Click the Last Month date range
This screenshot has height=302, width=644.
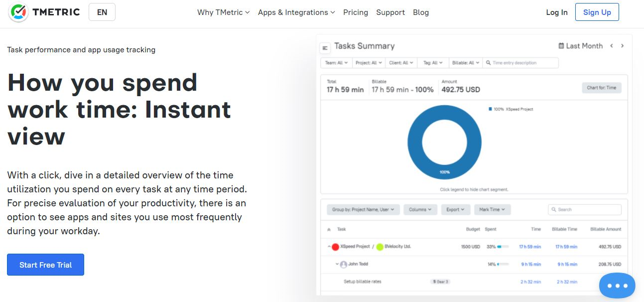584,46
